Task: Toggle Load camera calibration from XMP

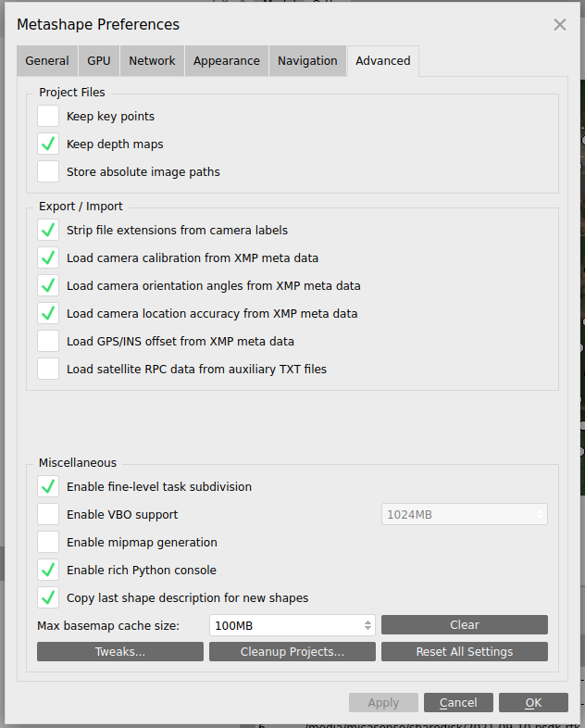Action: tap(48, 257)
